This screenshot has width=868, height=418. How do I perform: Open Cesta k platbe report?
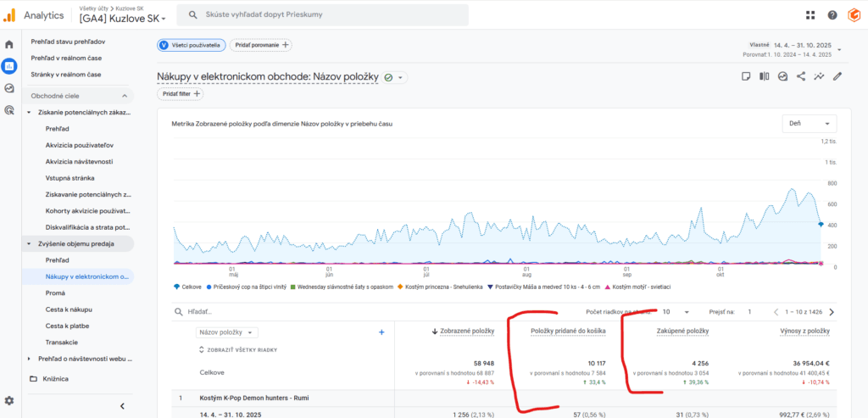coord(67,326)
